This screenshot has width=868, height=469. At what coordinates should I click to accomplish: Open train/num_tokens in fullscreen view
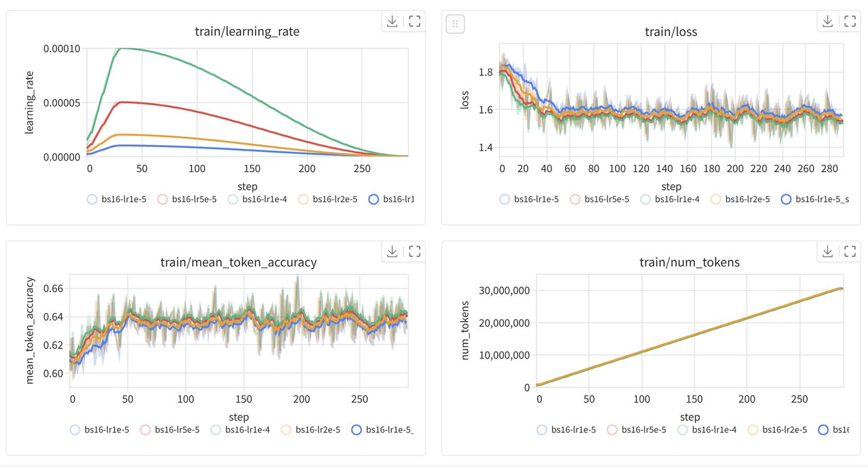point(850,251)
